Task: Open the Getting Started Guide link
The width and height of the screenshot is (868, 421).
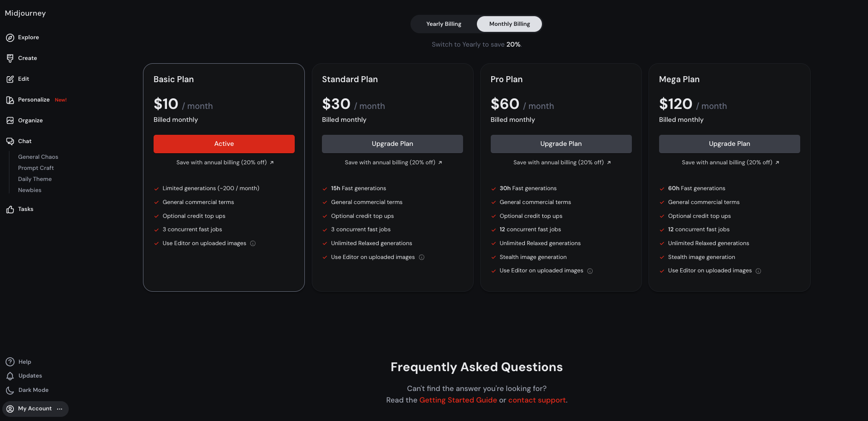Action: coord(458,400)
